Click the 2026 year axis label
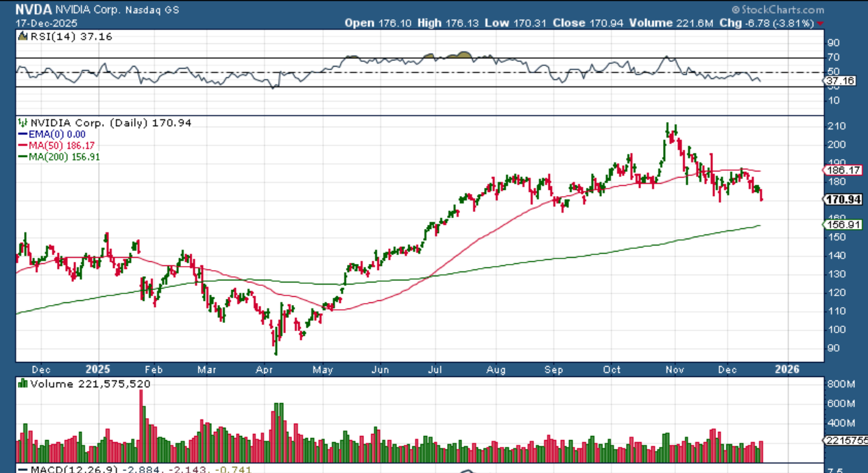The width and height of the screenshot is (868, 473). [x=787, y=369]
